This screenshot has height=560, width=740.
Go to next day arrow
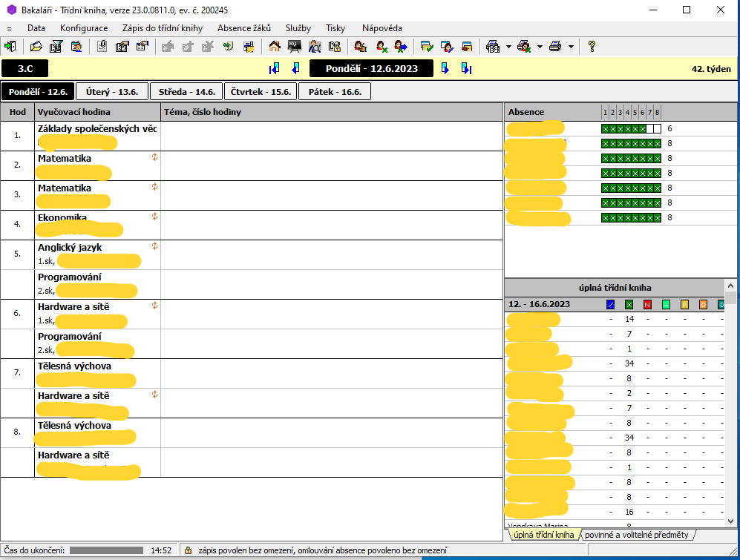point(445,69)
